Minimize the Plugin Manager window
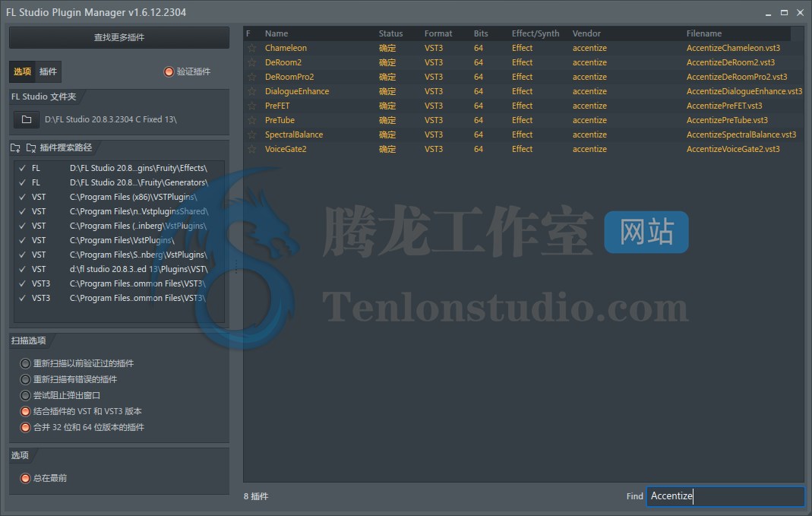This screenshot has width=812, height=516. 768,13
